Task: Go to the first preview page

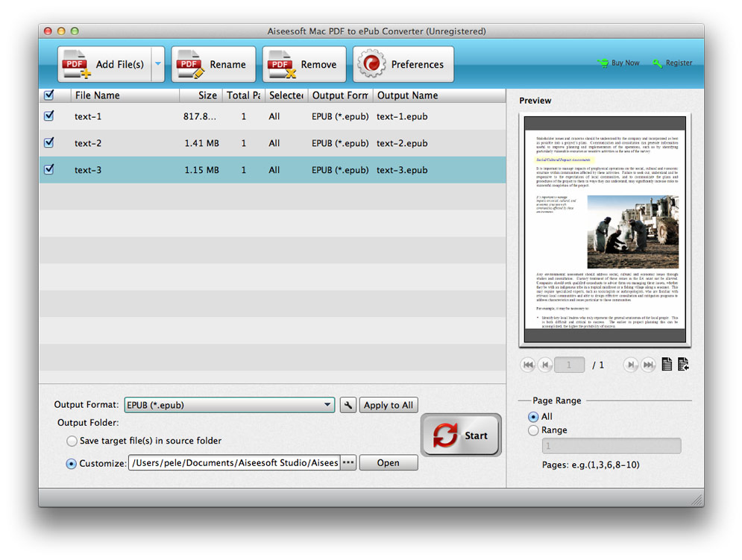Action: [528, 365]
